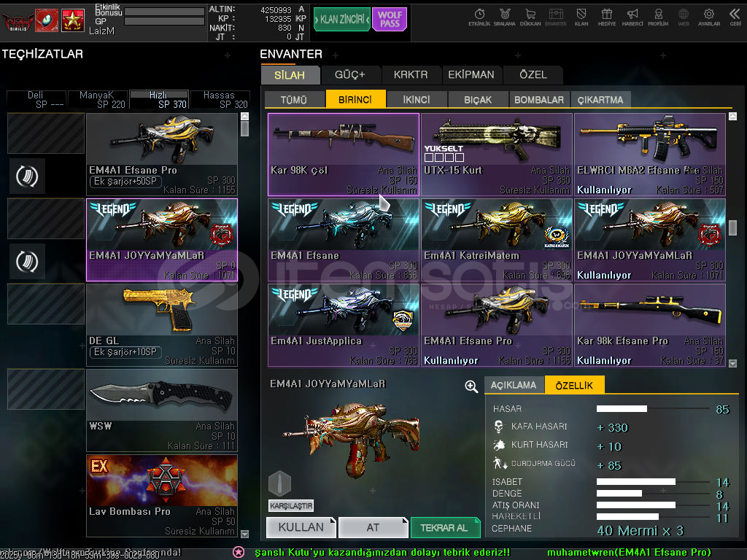Click the inventory scrollbar handle
Screen dimensions: 747x560
(732, 227)
